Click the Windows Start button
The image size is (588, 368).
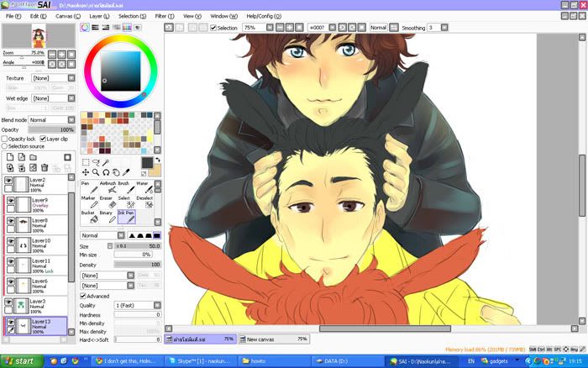coord(19,360)
